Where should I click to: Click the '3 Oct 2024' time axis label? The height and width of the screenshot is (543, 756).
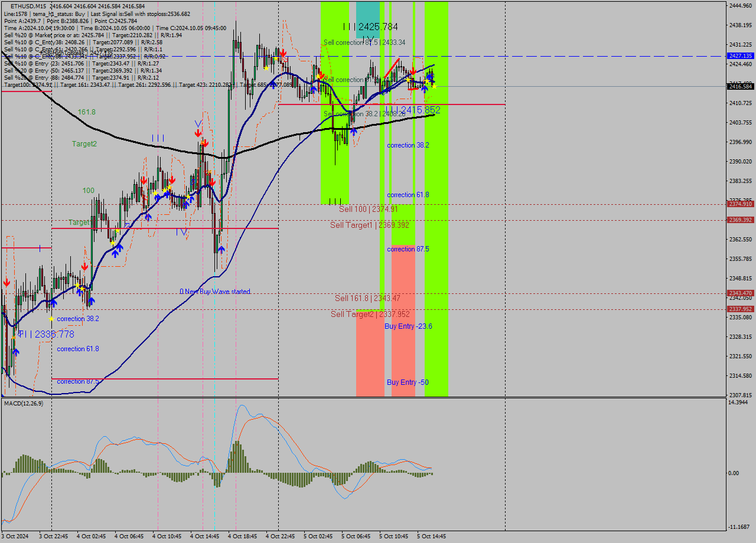[15, 537]
